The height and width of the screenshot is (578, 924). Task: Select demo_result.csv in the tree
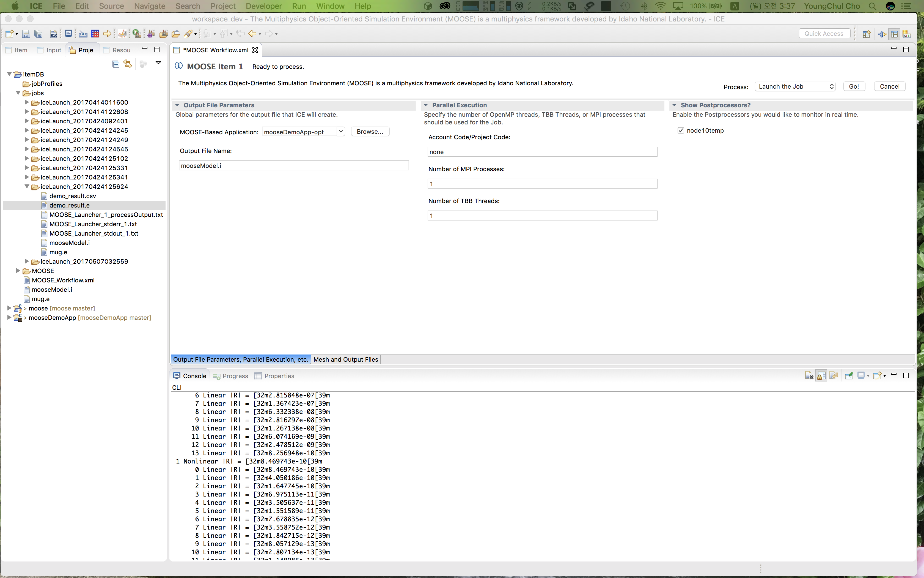pos(73,196)
